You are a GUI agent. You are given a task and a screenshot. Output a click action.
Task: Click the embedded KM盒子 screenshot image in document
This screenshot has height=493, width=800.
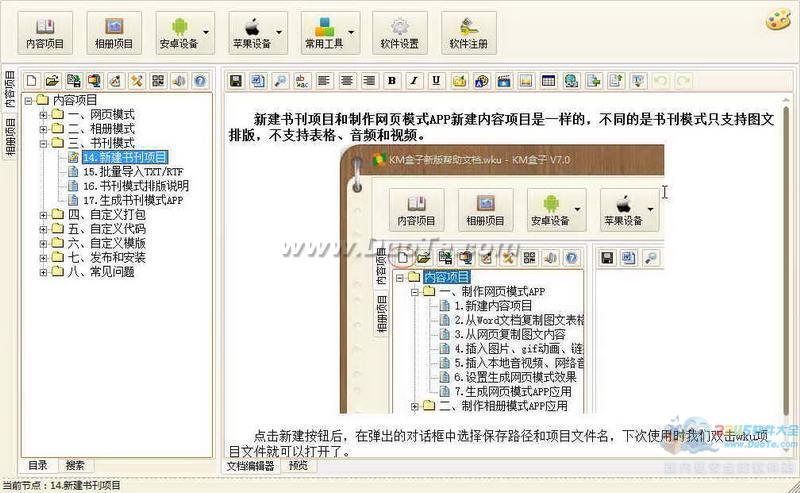coord(502,279)
